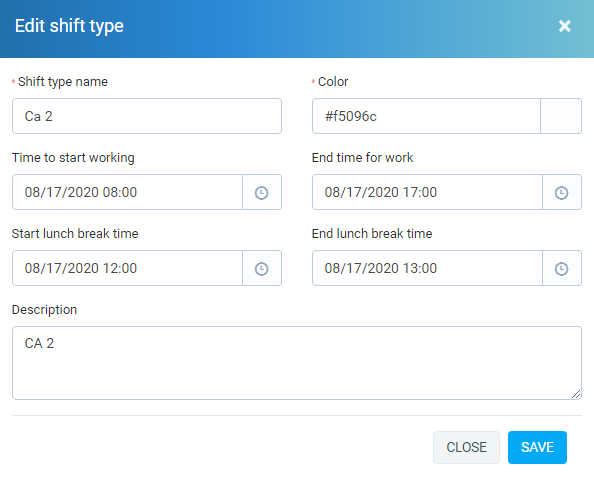Click clock icon beside End lunch break time
594x487 pixels.
(562, 268)
